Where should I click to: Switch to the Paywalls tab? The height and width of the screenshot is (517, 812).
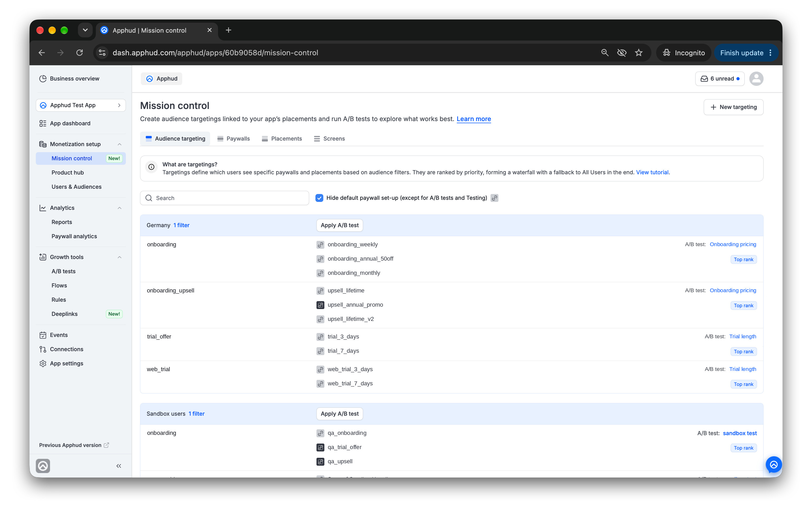(234, 139)
